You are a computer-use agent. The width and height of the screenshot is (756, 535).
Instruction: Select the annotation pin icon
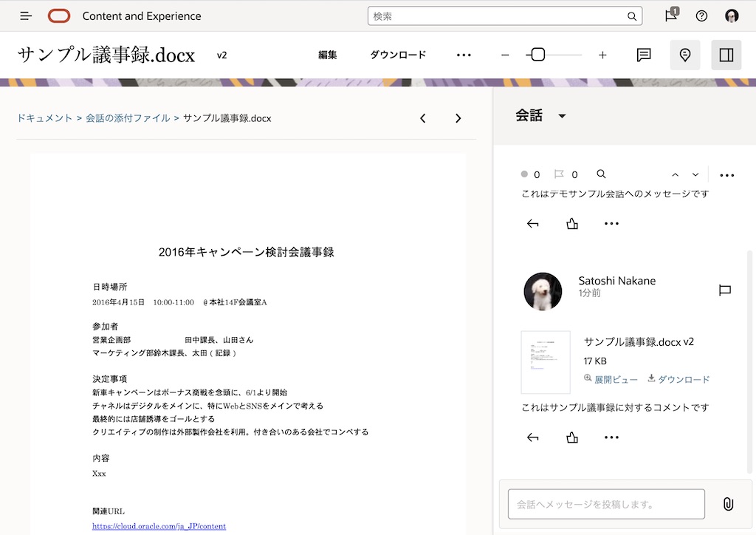click(684, 55)
